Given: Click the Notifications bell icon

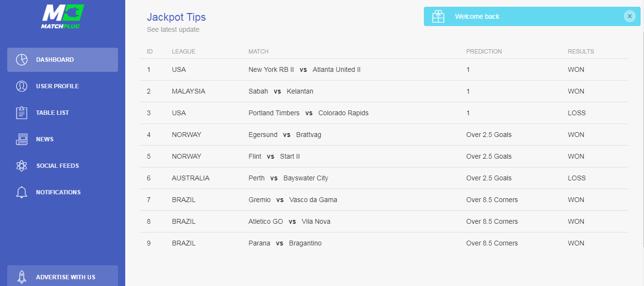Looking at the screenshot, I should click(x=22, y=192).
